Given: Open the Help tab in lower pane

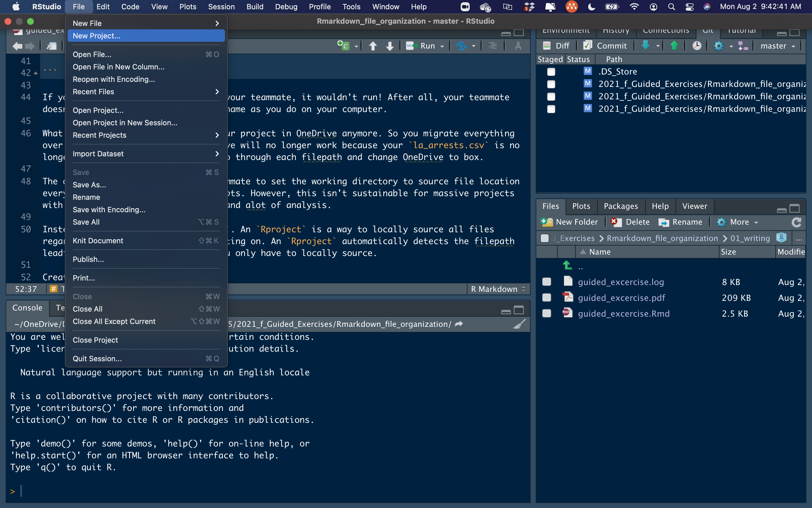Looking at the screenshot, I should click(x=660, y=206).
